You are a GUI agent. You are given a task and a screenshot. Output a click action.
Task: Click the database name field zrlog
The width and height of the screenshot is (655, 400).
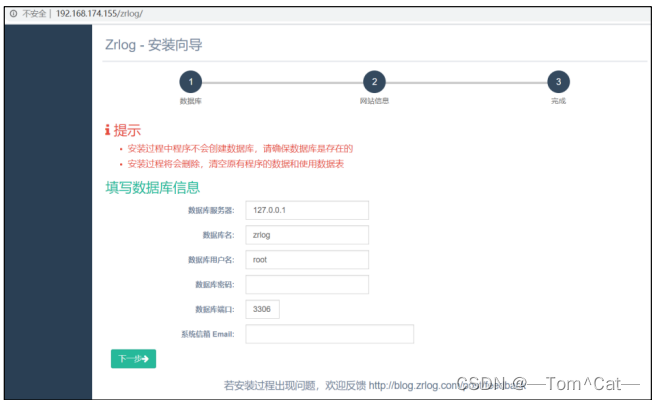pyautogui.click(x=307, y=235)
